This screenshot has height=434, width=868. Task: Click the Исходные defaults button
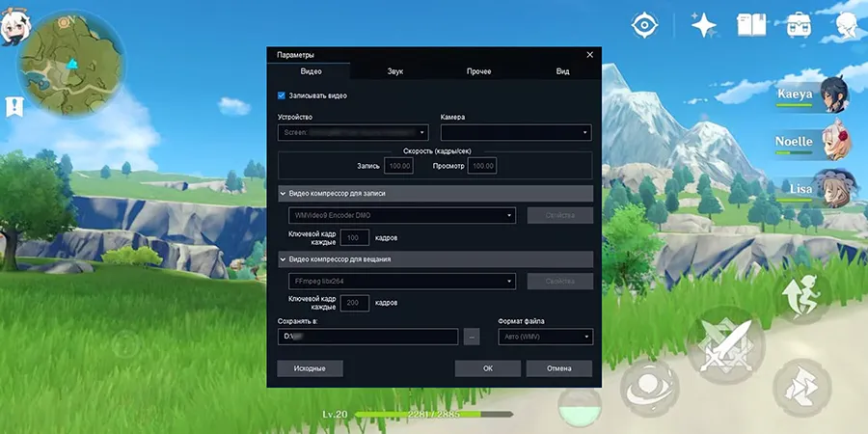point(310,368)
